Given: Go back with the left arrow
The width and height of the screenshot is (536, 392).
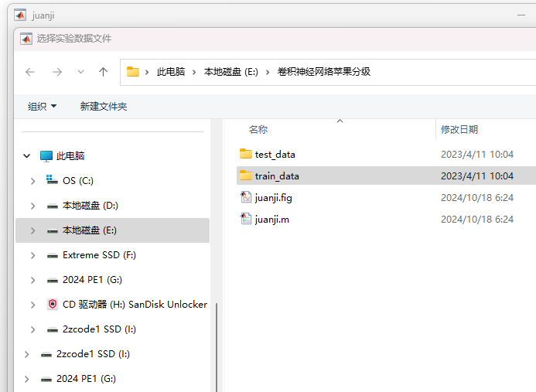Looking at the screenshot, I should tap(30, 72).
